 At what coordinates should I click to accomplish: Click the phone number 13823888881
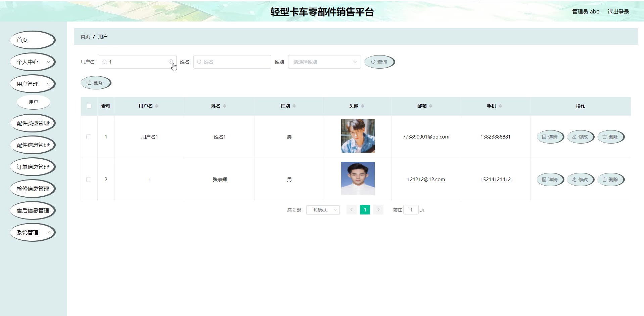(496, 137)
